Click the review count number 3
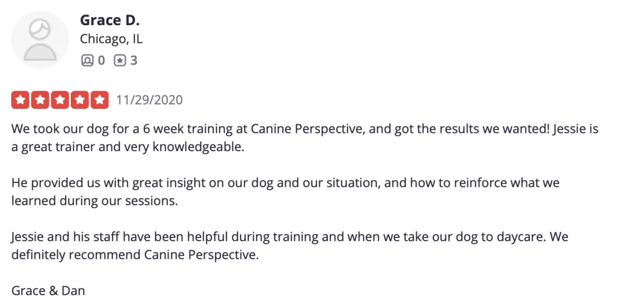644x305 pixels. point(134,61)
